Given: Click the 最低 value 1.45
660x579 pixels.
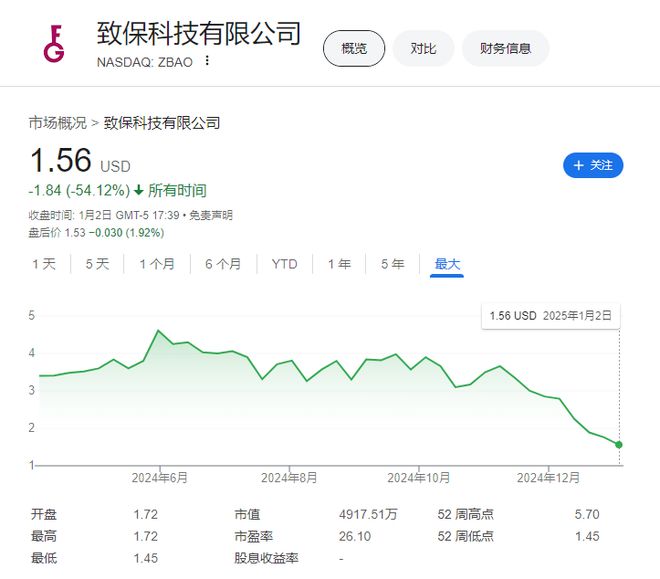Looking at the screenshot, I should point(146,558).
